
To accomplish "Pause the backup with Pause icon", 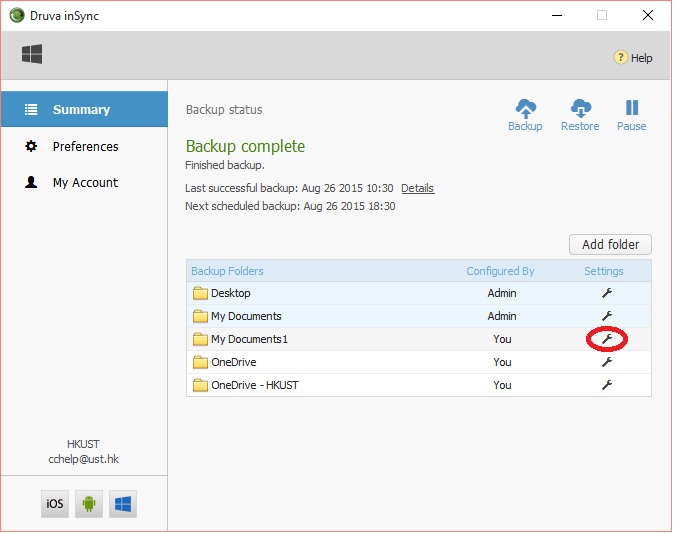I will 631,109.
